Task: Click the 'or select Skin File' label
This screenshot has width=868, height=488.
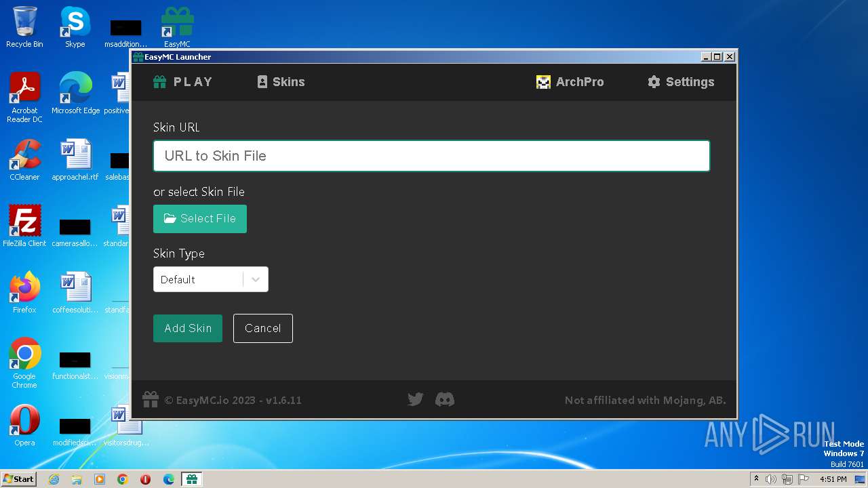Action: [199, 192]
